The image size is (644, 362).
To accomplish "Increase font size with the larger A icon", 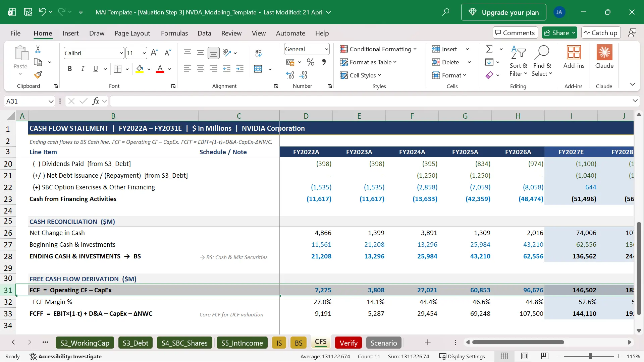I will tap(154, 53).
